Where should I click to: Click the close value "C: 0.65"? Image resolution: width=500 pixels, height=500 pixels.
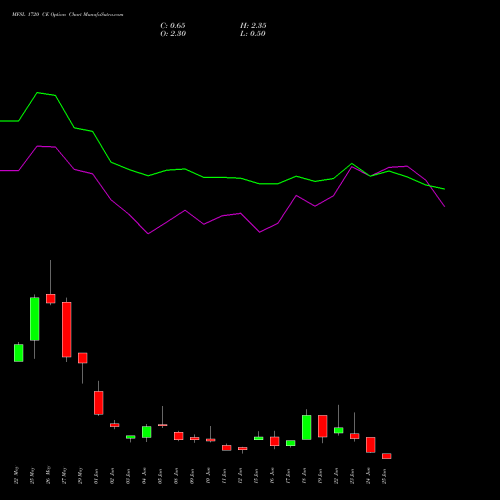[173, 26]
